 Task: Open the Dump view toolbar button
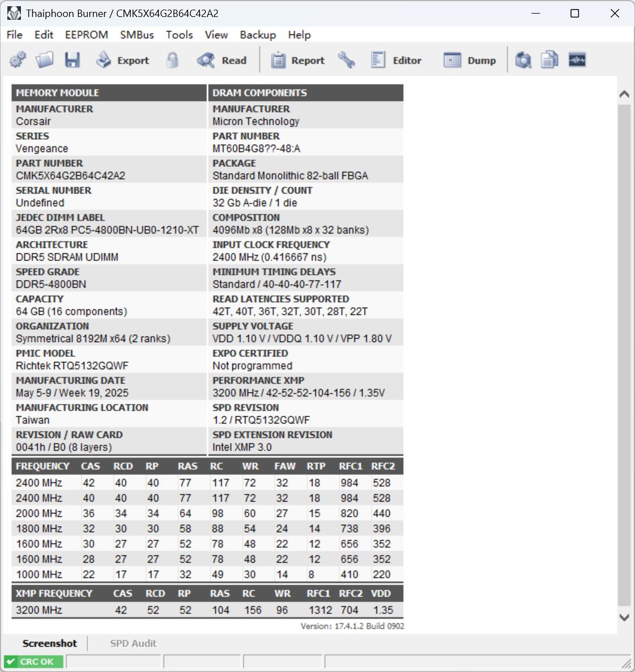click(x=470, y=60)
